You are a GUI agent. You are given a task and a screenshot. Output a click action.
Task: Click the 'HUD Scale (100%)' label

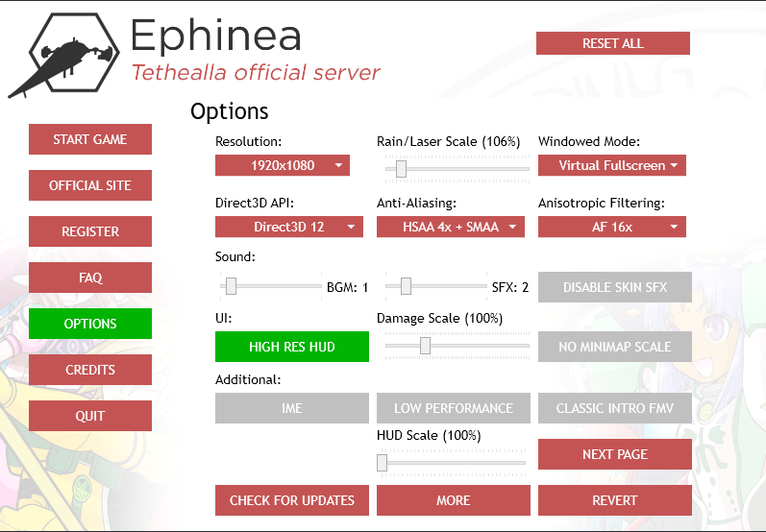coord(429,435)
